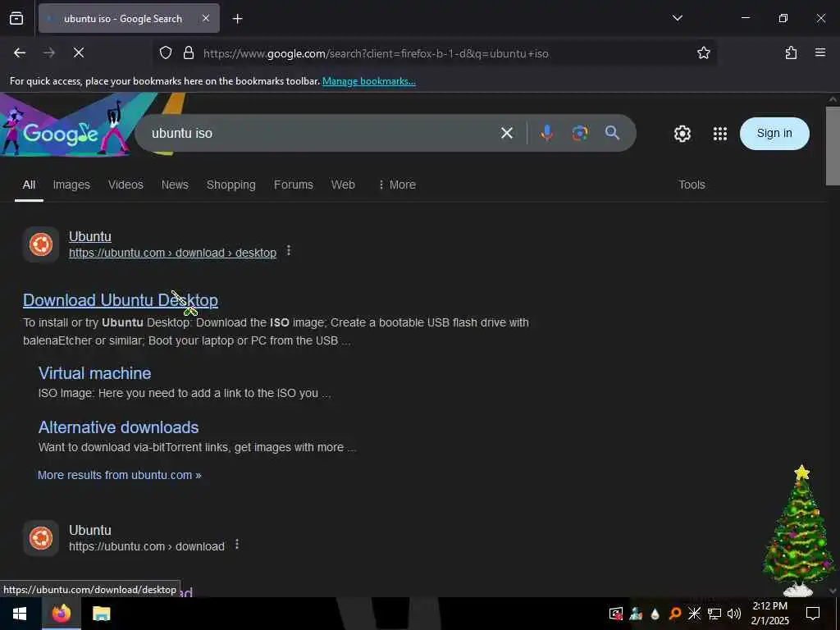This screenshot has width=840, height=630.
Task: Click the page vertical scrollbar thumb
Action: click(833, 146)
